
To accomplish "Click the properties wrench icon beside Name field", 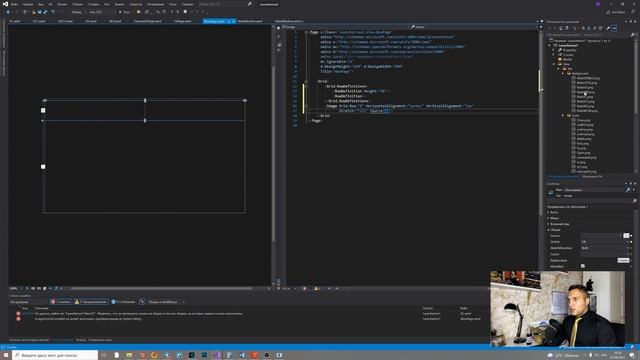I will tap(628, 190).
